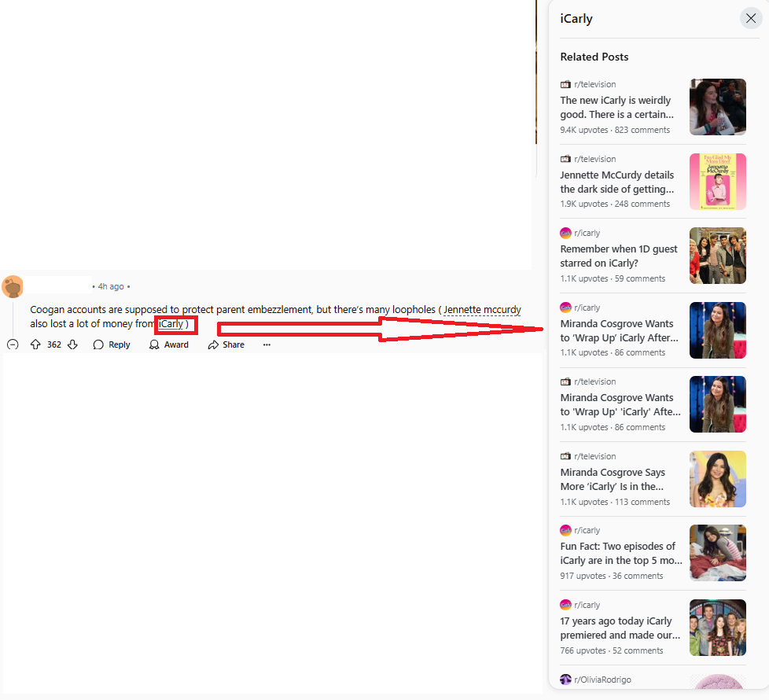Click '917 upvotes · 36 comments' text
Image resolution: width=769 pixels, height=700 pixels.
coord(612,576)
